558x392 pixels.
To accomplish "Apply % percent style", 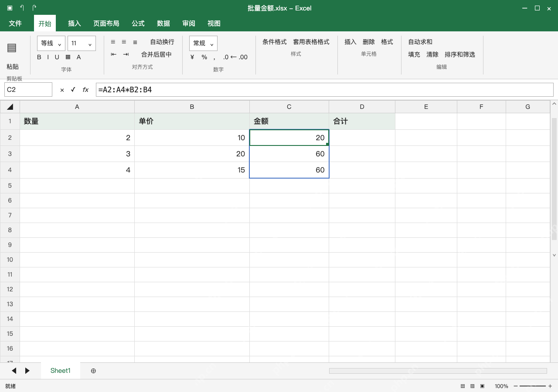I will tap(204, 57).
